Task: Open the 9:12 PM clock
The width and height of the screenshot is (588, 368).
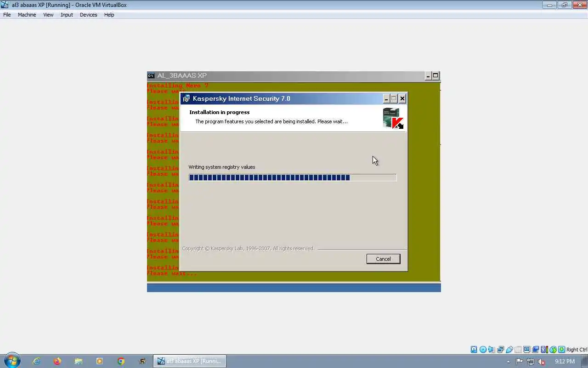Action: point(565,362)
